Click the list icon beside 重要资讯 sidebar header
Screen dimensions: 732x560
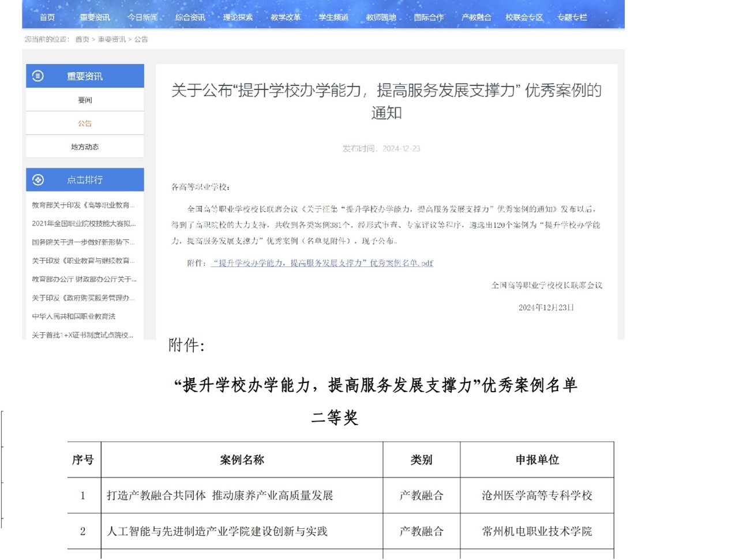pyautogui.click(x=38, y=76)
